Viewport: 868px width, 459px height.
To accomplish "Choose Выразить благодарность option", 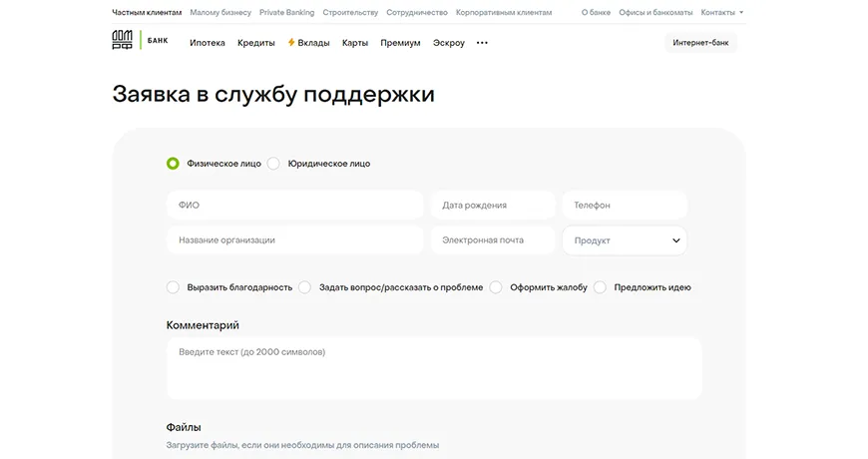I will 174,287.
